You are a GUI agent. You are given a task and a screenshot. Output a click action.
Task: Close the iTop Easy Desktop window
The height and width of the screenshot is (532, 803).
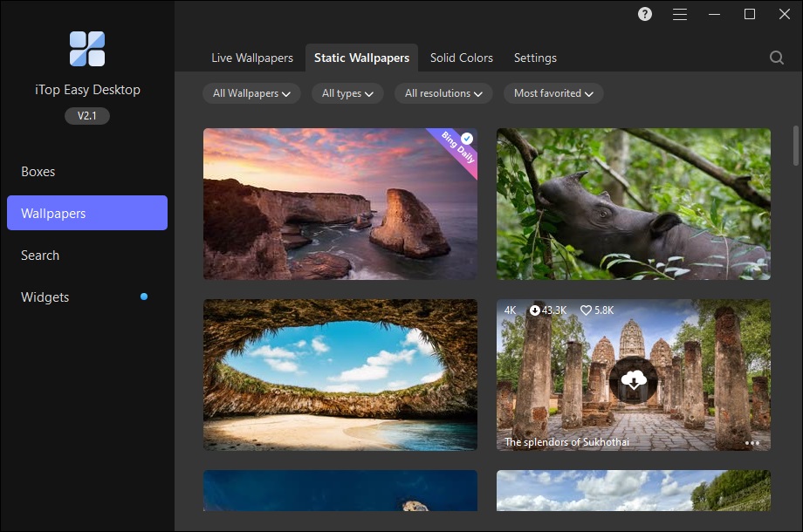(x=784, y=14)
